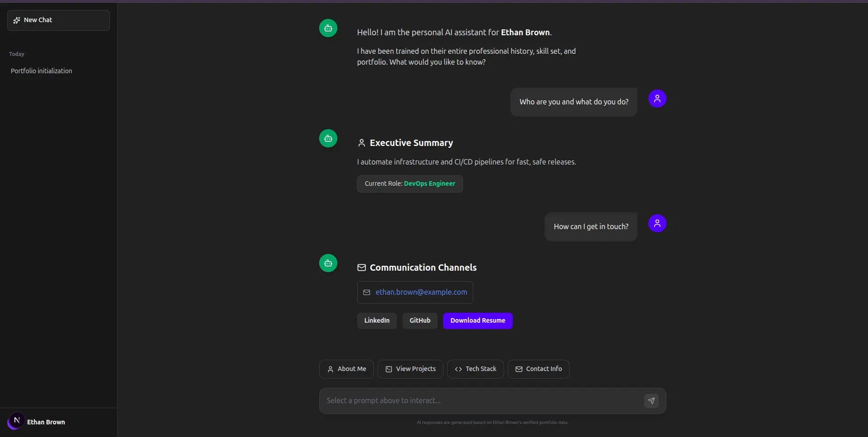Screen dimensions: 868x437
Task: Click the mail icon inside email box
Action: [367, 292]
